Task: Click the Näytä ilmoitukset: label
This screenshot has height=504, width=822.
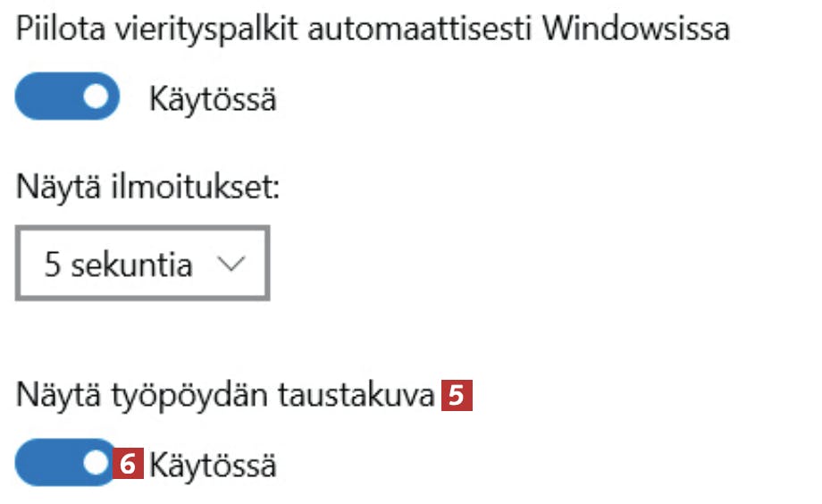Action: coord(149,192)
